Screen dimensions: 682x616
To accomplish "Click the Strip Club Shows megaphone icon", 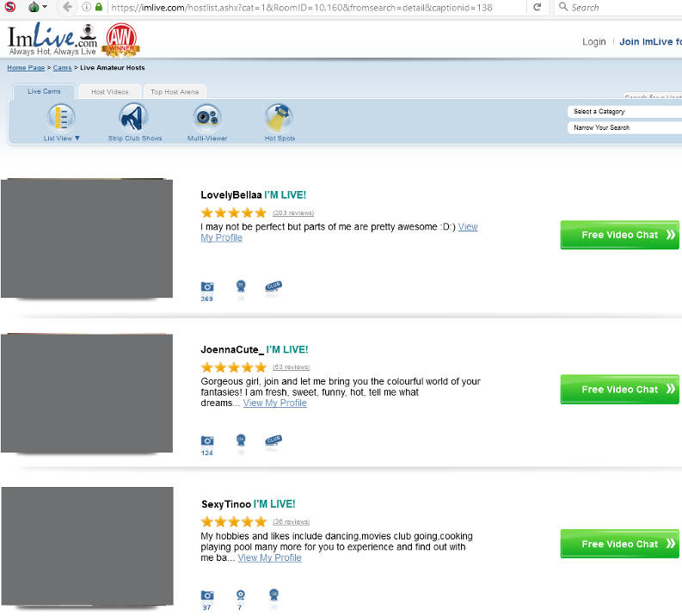I will point(135,116).
